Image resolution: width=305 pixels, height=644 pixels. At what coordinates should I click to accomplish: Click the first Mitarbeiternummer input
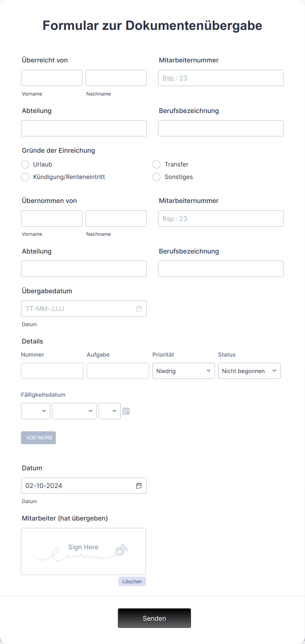221,78
